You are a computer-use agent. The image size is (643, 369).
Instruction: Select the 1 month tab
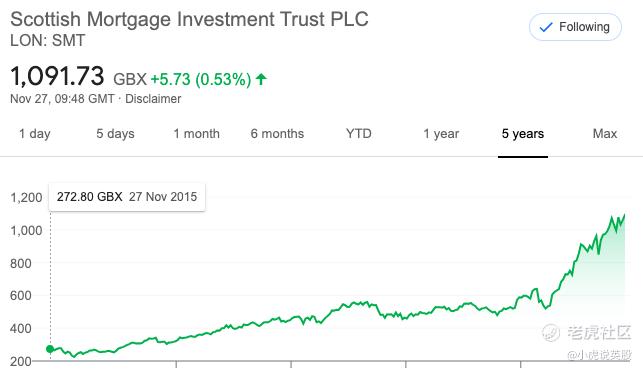click(196, 134)
